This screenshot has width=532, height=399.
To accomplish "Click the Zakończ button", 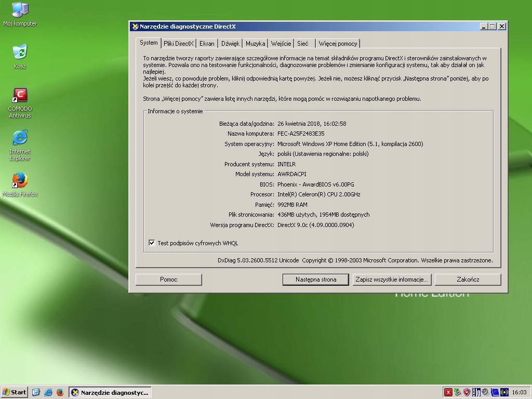I will [x=468, y=280].
